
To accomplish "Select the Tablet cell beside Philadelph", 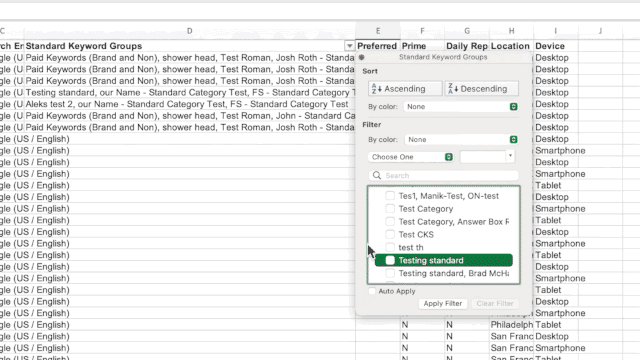I will (556, 325).
